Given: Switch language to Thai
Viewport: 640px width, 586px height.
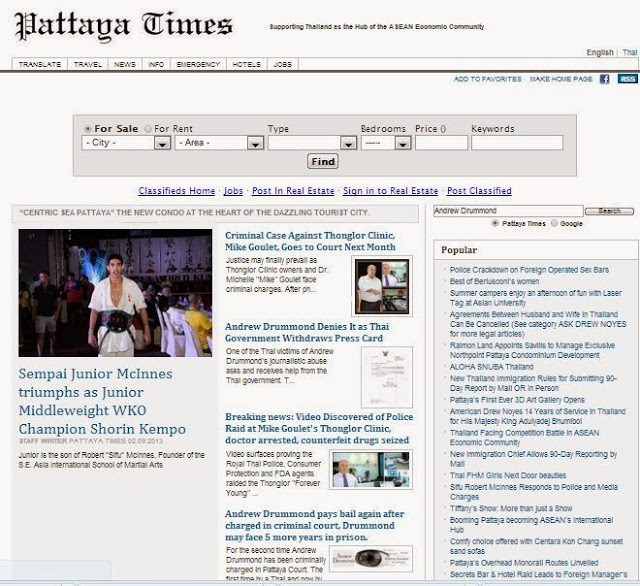Looking at the screenshot, I should (x=629, y=52).
